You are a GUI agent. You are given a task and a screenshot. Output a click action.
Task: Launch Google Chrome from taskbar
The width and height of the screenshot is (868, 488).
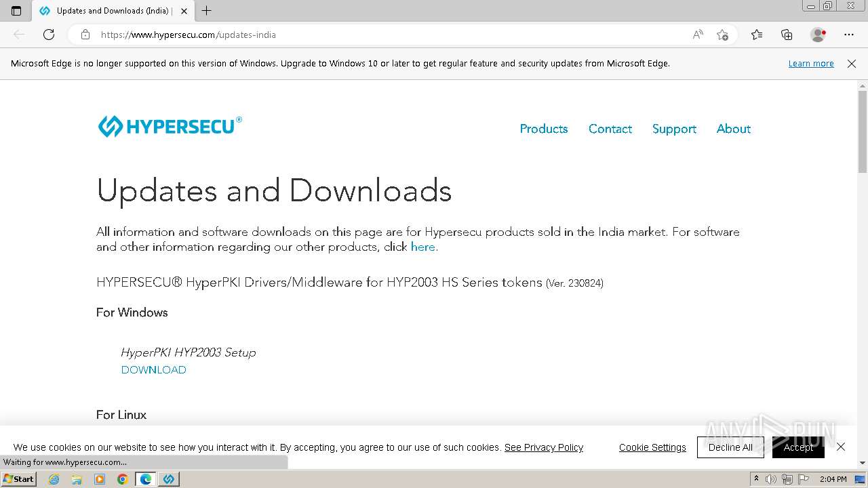[x=123, y=479]
